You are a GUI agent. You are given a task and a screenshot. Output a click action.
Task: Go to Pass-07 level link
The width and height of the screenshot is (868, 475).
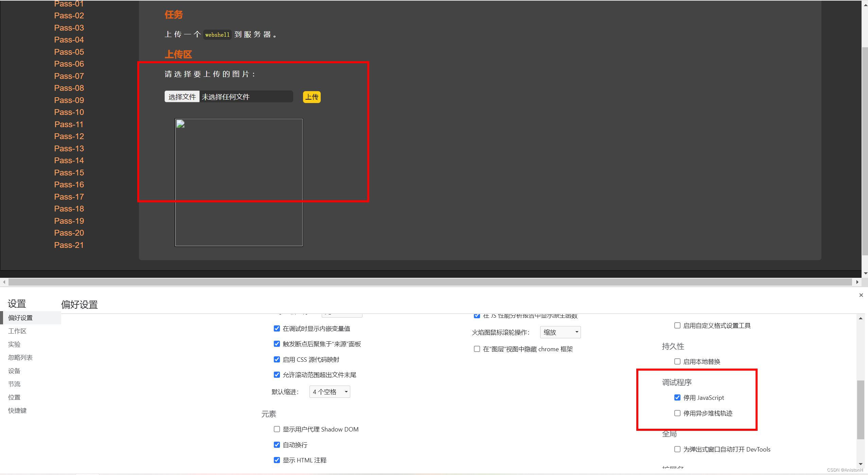pyautogui.click(x=69, y=76)
